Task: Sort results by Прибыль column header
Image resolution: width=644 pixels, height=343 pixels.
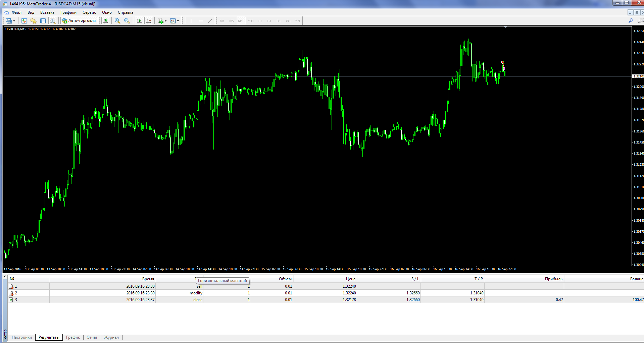Action: 524,279
